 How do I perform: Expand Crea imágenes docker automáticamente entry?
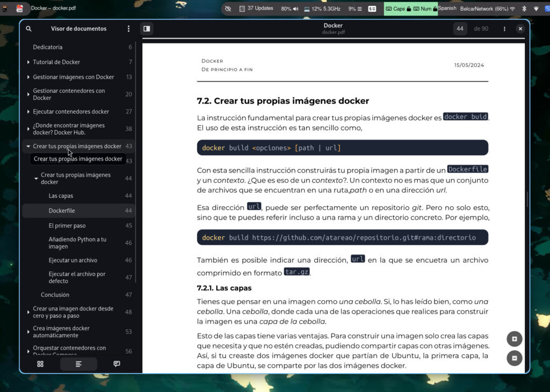coord(28,332)
